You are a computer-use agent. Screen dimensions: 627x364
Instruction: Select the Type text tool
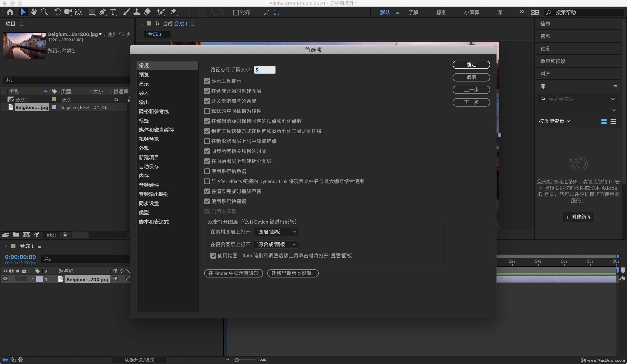[113, 12]
